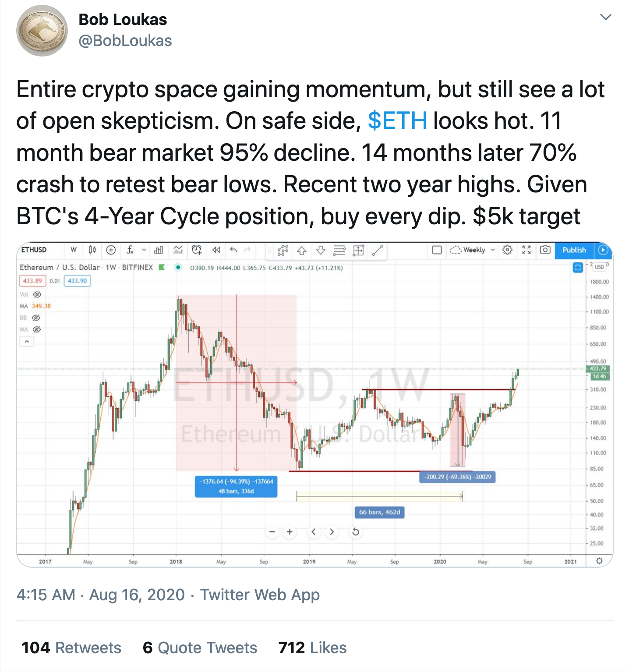Image resolution: width=629 pixels, height=672 pixels.
Task: Select the W interval button
Action: 74,251
